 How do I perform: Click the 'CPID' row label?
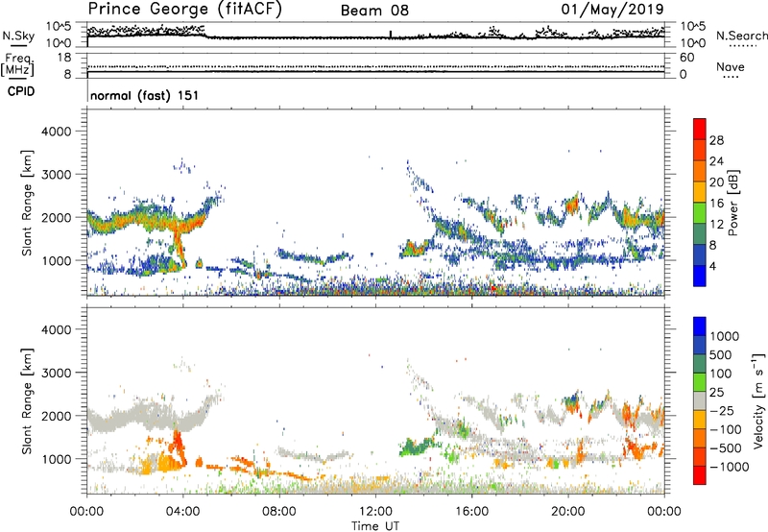(x=21, y=91)
